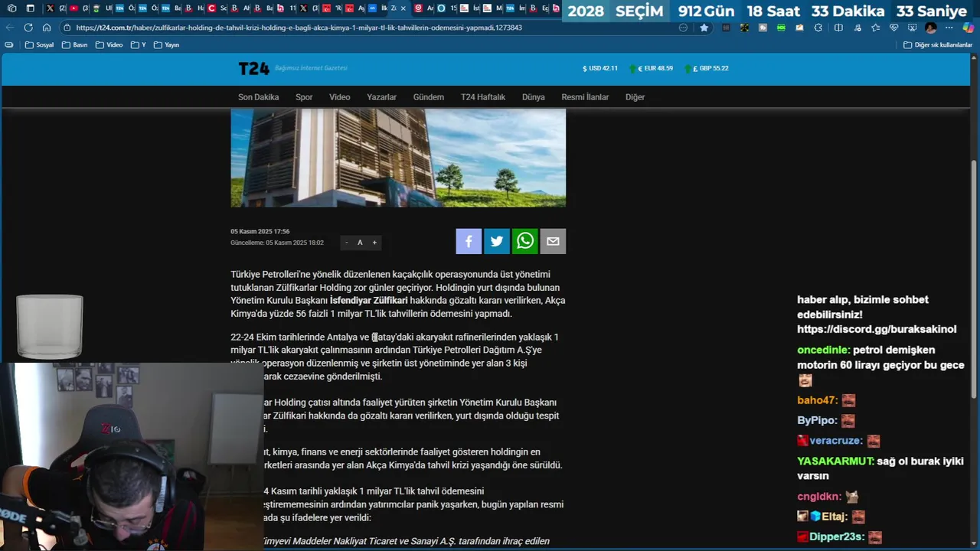The image size is (980, 551).
Task: View site information lock icon in address bar
Action: (x=67, y=28)
